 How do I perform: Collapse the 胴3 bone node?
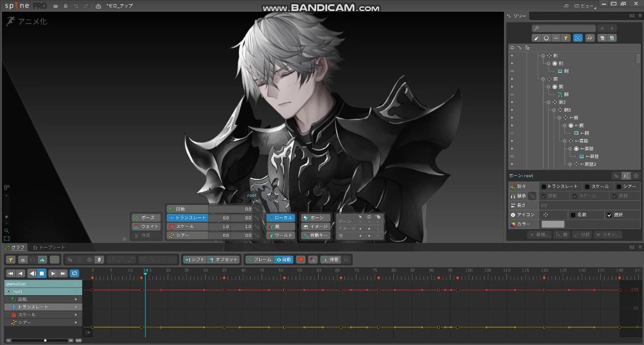click(553, 109)
